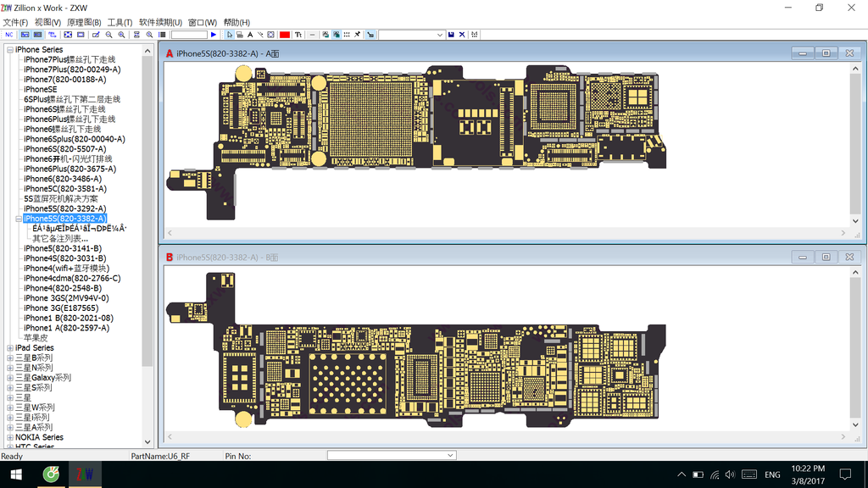Expand the iPad Series tree node
This screenshot has height=488, width=868.
10,348
